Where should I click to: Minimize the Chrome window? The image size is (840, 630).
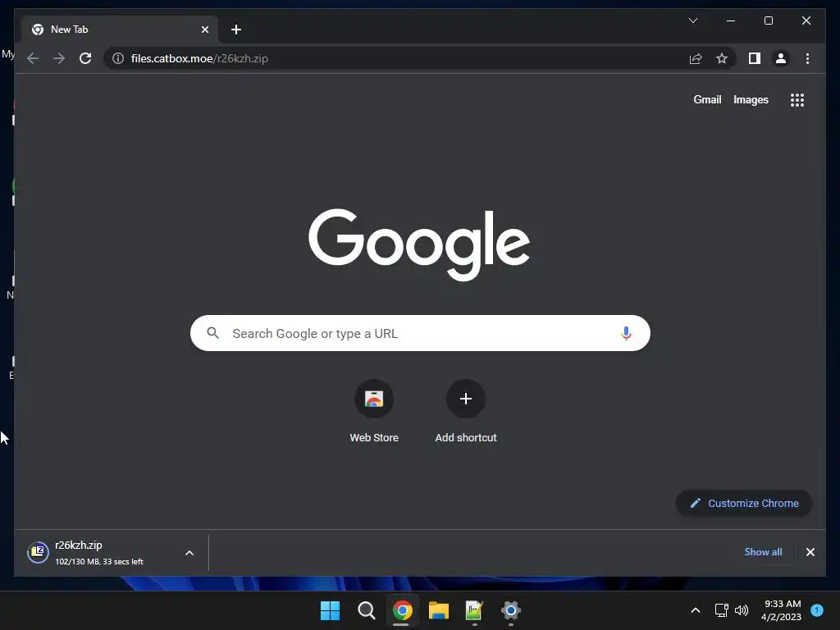[x=731, y=21]
